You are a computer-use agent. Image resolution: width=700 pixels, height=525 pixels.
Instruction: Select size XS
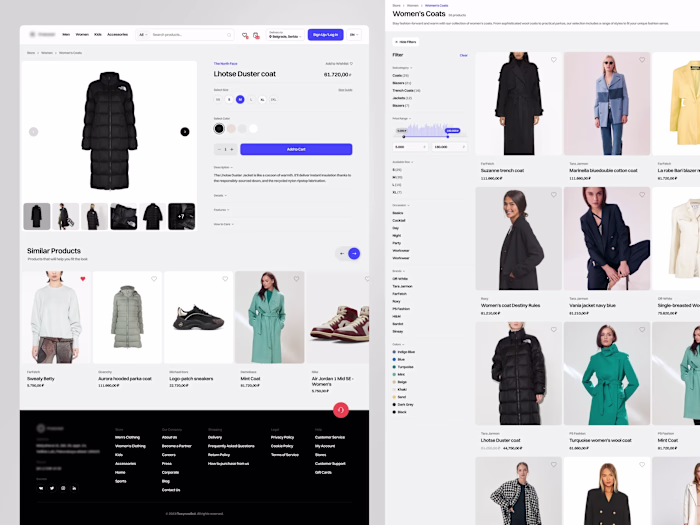point(218,100)
